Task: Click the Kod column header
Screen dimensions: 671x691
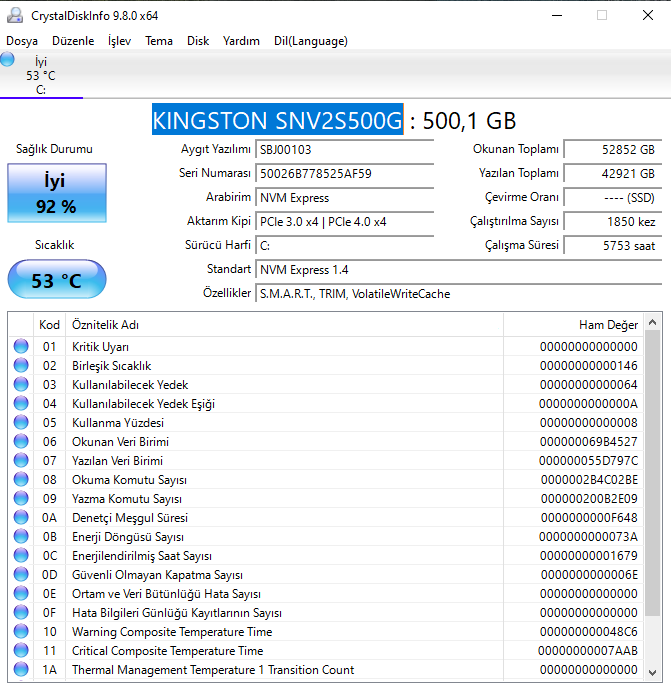Action: point(49,325)
